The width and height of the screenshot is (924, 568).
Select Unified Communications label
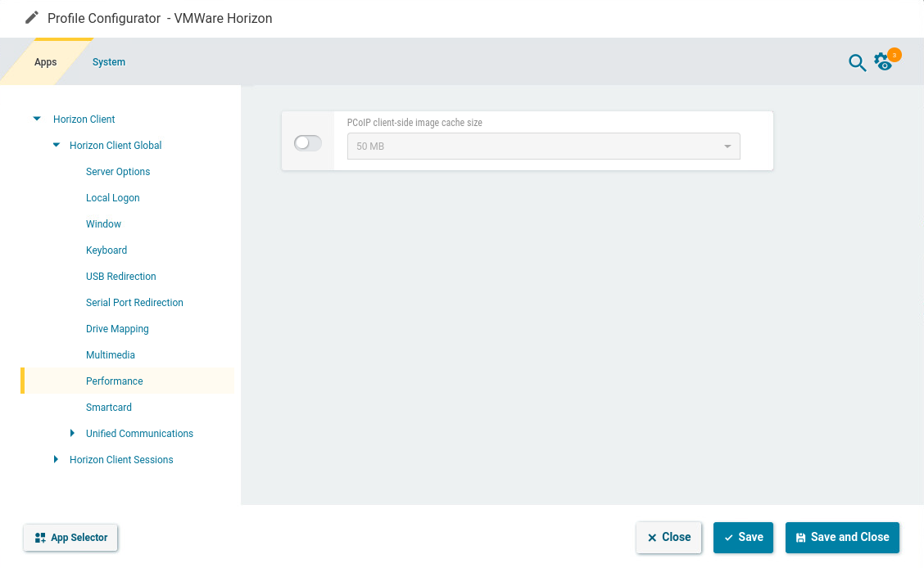pyautogui.click(x=139, y=433)
